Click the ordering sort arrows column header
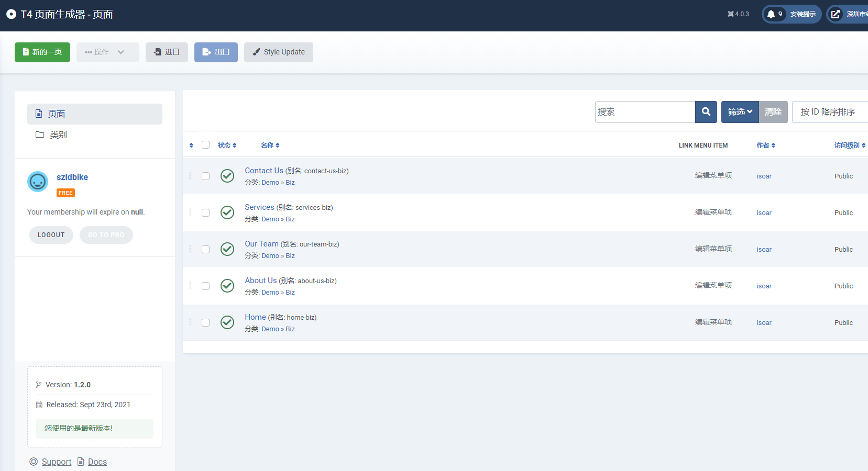868x471 pixels. (x=191, y=145)
